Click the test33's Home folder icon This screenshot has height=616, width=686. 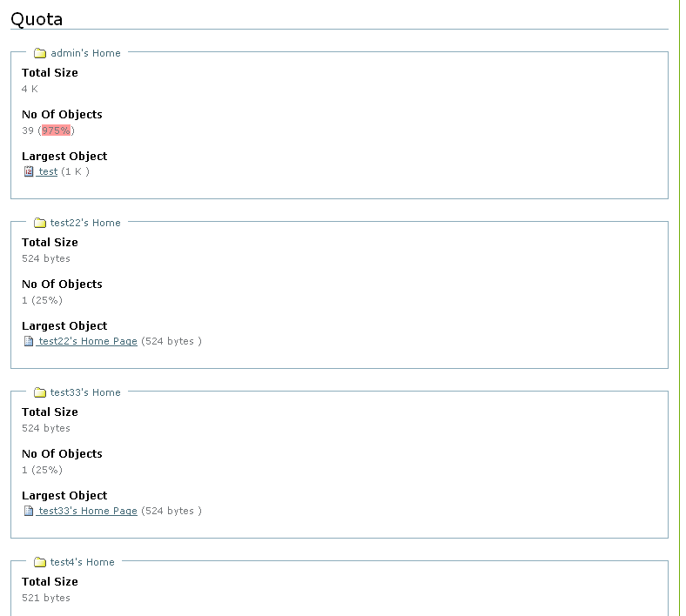(40, 392)
